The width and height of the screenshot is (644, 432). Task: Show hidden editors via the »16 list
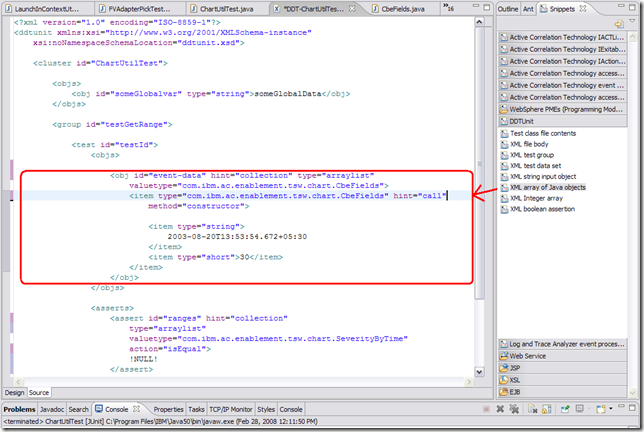tap(448, 8)
